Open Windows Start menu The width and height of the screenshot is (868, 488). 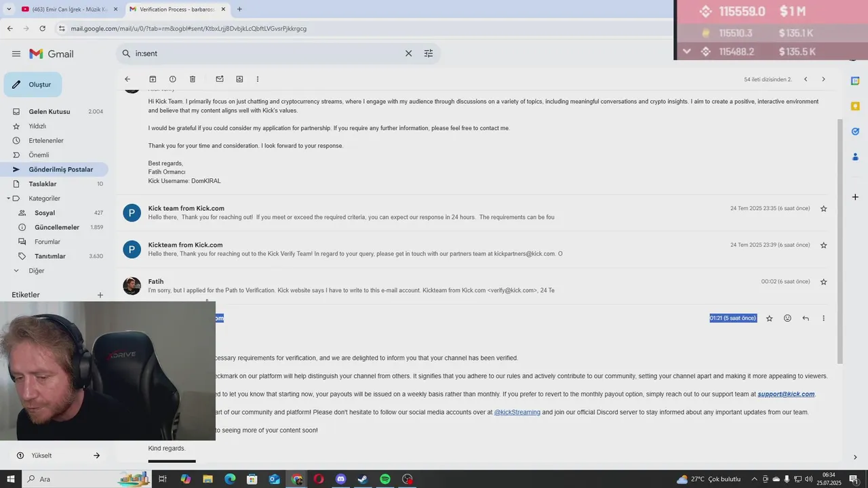(x=11, y=479)
